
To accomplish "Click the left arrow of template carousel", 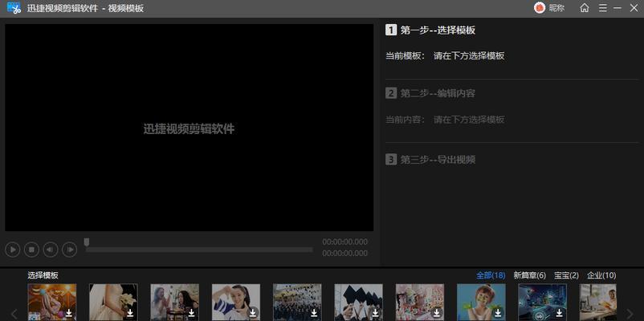I will (14, 314).
